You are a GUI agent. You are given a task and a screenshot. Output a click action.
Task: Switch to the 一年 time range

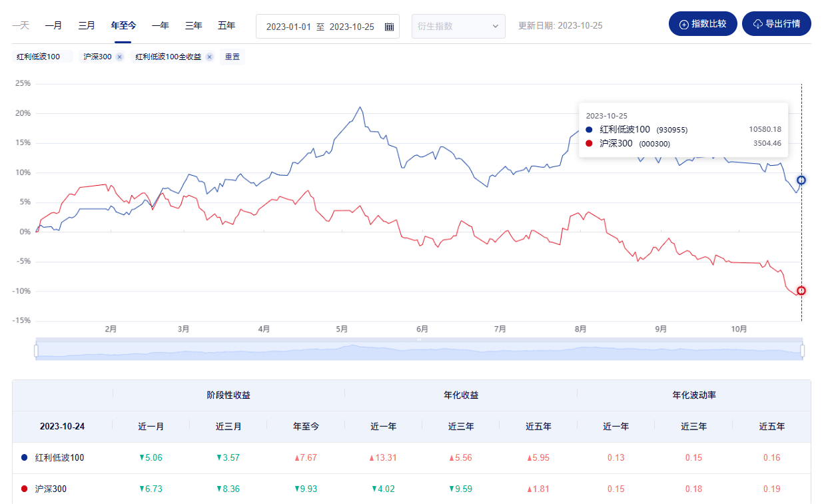[x=160, y=26]
